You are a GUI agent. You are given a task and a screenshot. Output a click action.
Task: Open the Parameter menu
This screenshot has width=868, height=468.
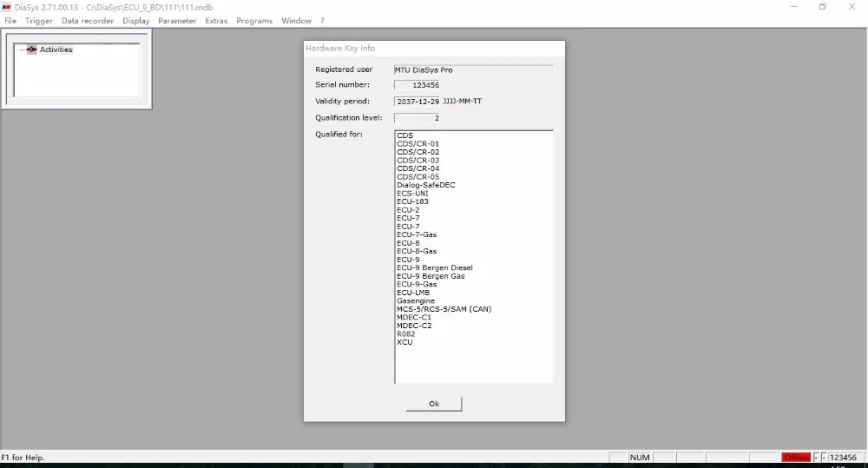(x=177, y=21)
